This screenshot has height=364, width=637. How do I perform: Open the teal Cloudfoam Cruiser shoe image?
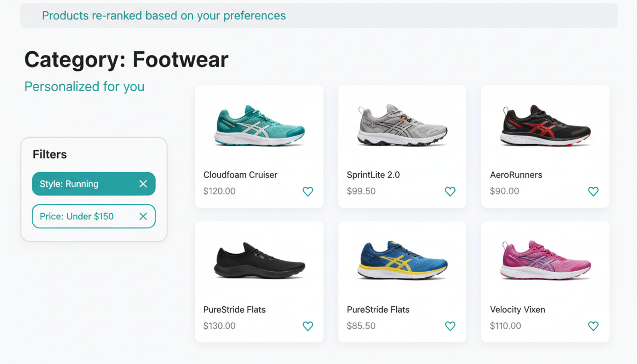(x=259, y=126)
